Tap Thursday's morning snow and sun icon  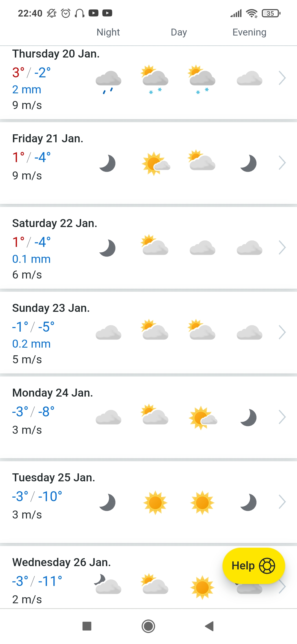click(155, 79)
